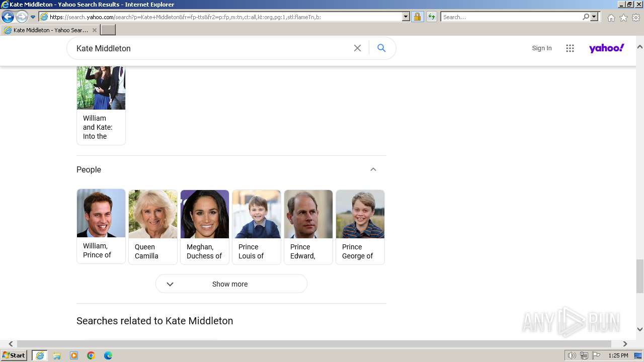The image size is (644, 362).
Task: Click the IE Back navigation button
Action: coord(8,17)
